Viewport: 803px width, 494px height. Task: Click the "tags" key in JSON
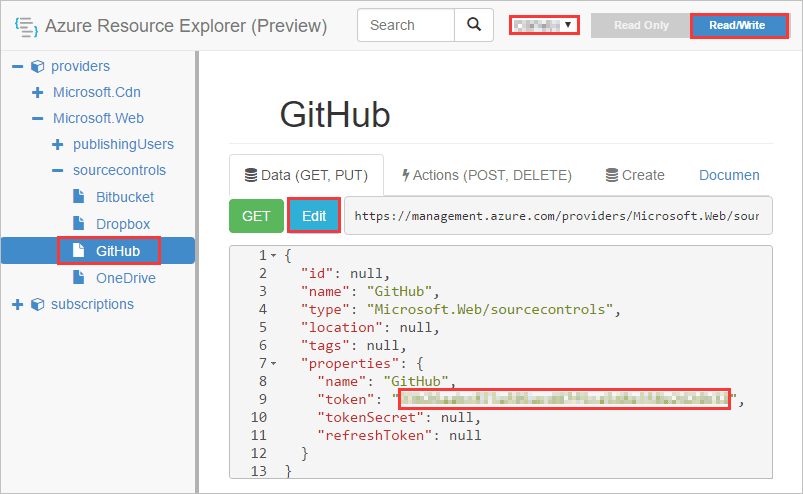[x=325, y=346]
